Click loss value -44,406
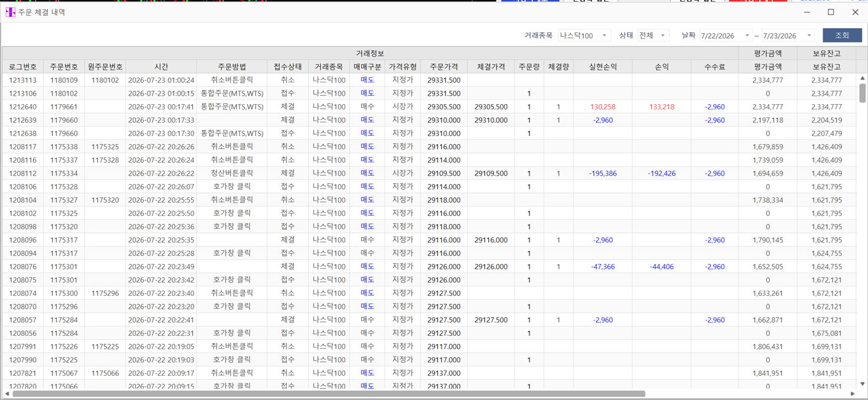Viewport: 868px width, 400px height. pos(662,266)
